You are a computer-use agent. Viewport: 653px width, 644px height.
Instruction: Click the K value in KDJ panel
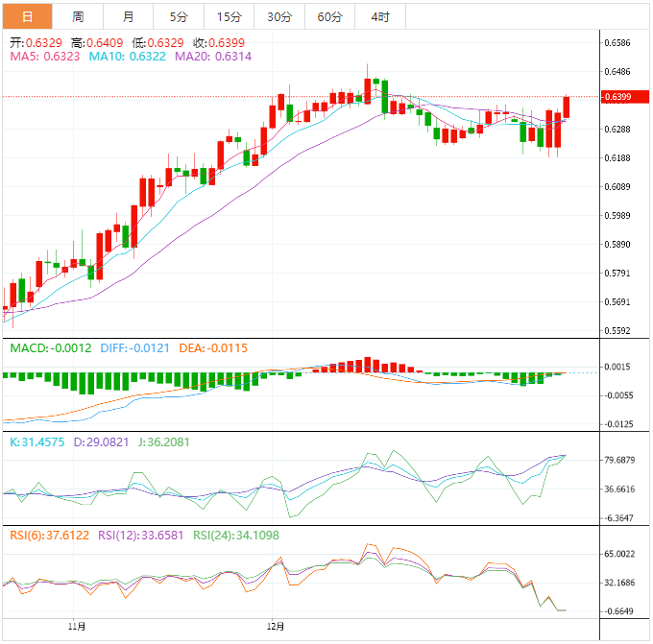(37, 441)
